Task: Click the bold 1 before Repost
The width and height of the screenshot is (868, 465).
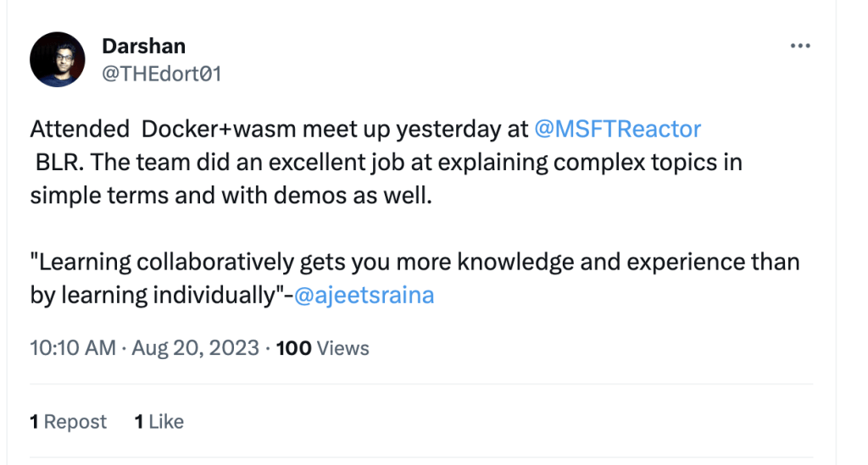Action: click(x=35, y=422)
